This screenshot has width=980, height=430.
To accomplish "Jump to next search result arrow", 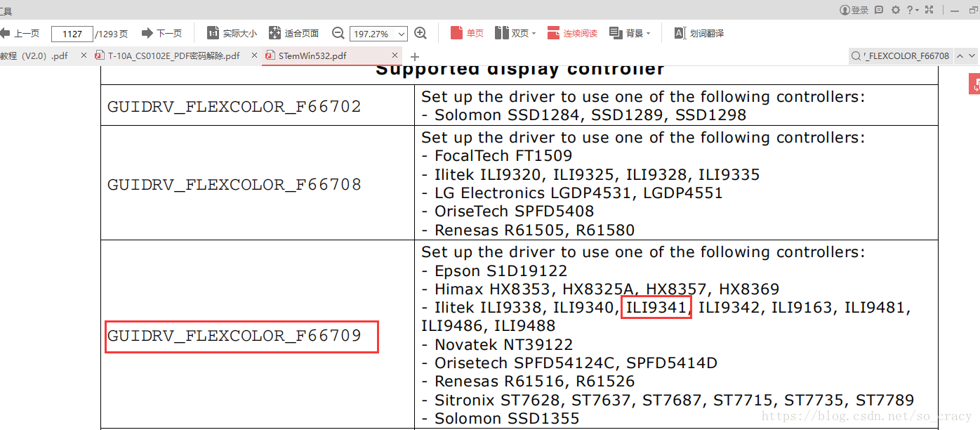I will click(972, 56).
